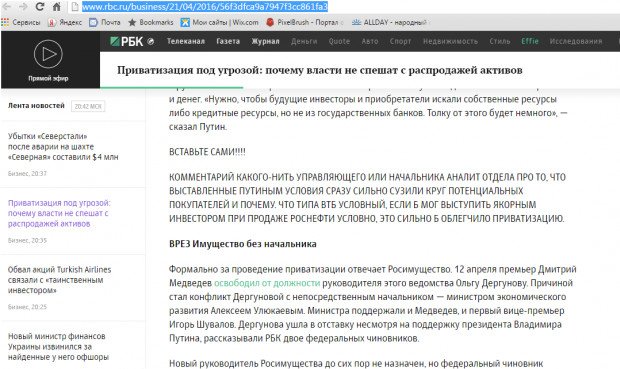This screenshot has height=369, width=620.
Task: Open the Новый министр финансов Украины news
Action: (x=58, y=346)
